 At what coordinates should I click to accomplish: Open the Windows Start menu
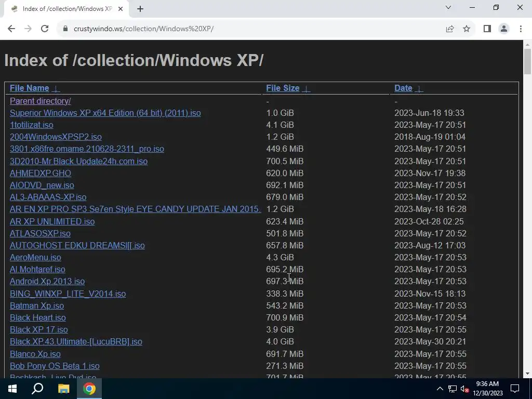tap(12, 389)
